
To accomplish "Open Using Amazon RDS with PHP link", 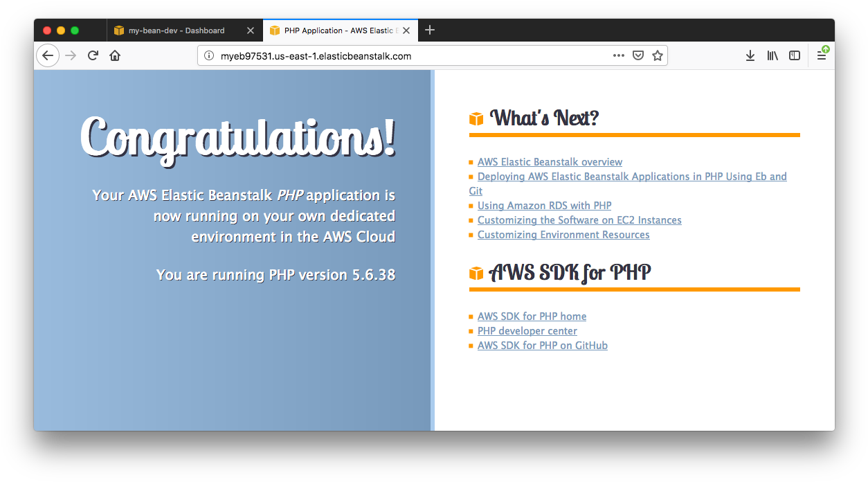I will [x=544, y=206].
